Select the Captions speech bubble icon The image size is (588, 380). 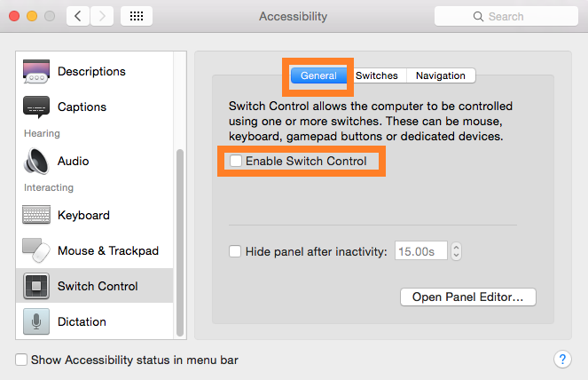(36, 107)
